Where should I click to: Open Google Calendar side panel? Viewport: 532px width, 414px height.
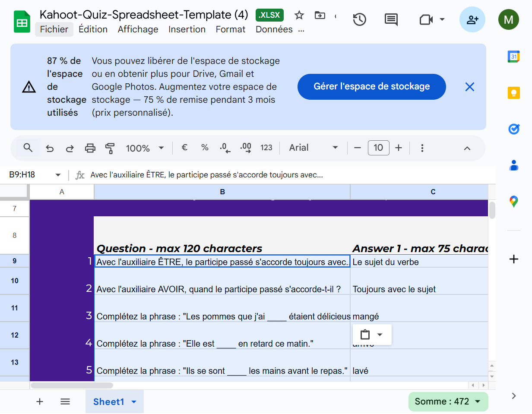pyautogui.click(x=513, y=57)
